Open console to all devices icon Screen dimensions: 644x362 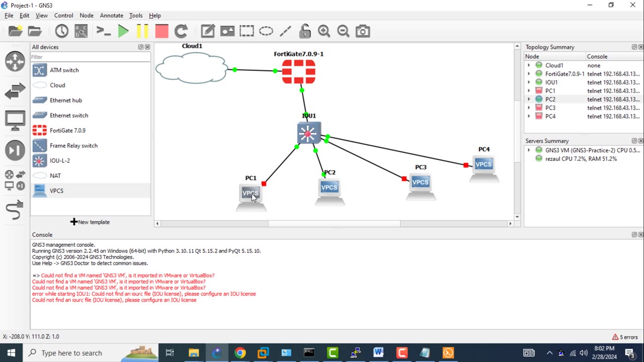[x=104, y=31]
